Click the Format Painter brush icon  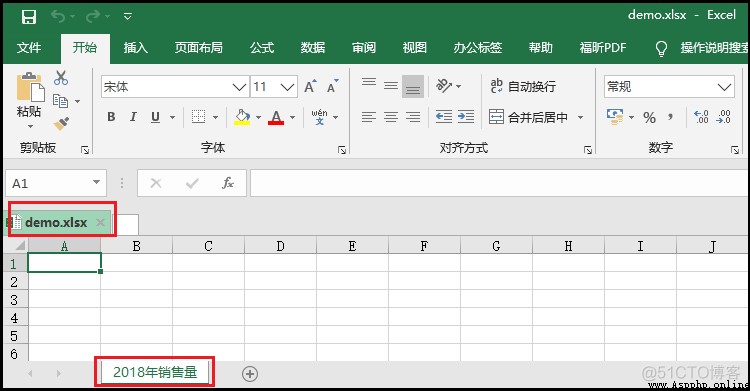point(61,123)
